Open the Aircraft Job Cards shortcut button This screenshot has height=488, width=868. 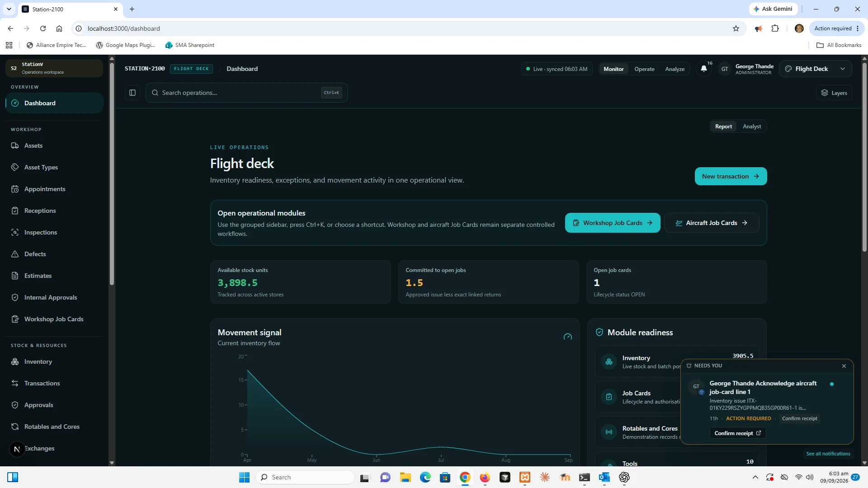[712, 223]
